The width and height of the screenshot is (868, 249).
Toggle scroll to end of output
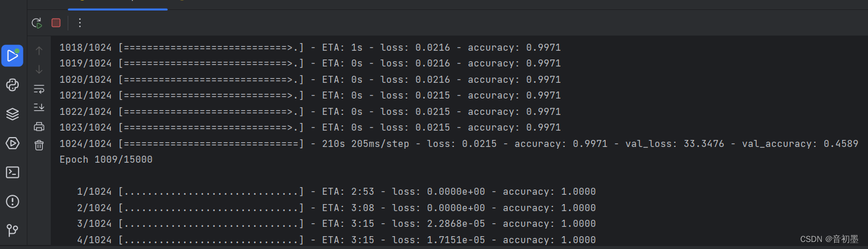(x=39, y=107)
